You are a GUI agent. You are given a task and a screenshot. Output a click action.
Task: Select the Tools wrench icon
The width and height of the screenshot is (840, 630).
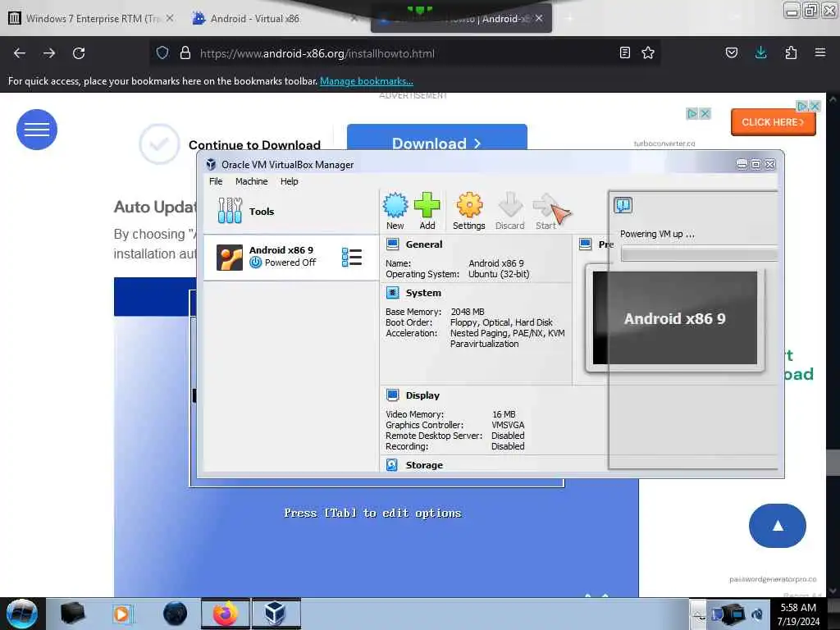point(230,211)
